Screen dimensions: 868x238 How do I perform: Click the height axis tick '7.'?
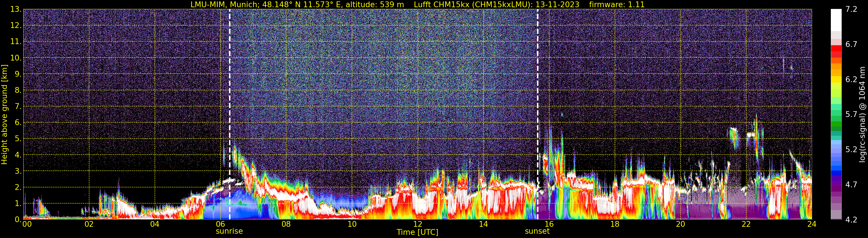(x=18, y=106)
